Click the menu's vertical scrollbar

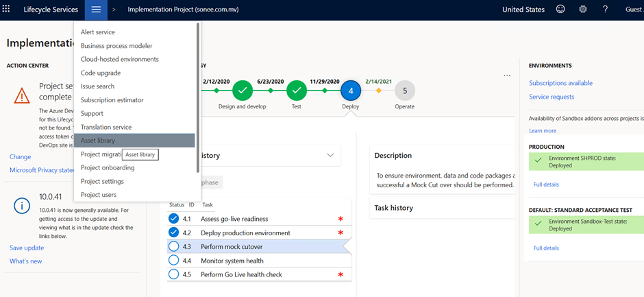coord(199,97)
